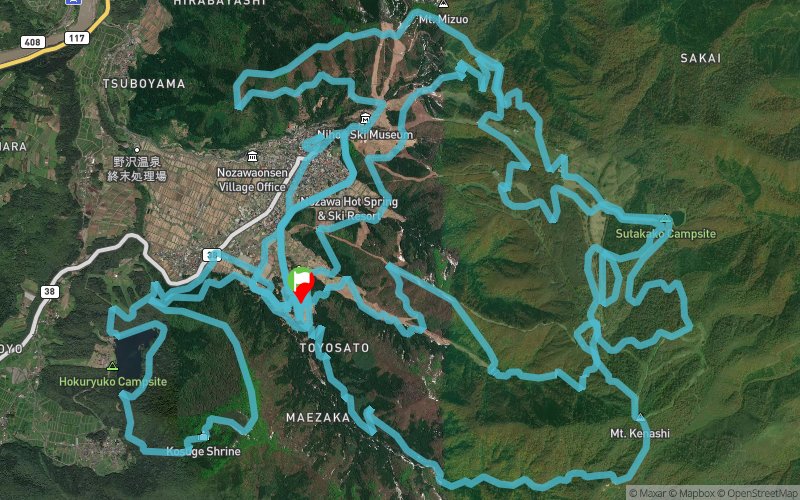The width and height of the screenshot is (800, 500).
Task: Click the route 408 road shield
Action: [33, 42]
